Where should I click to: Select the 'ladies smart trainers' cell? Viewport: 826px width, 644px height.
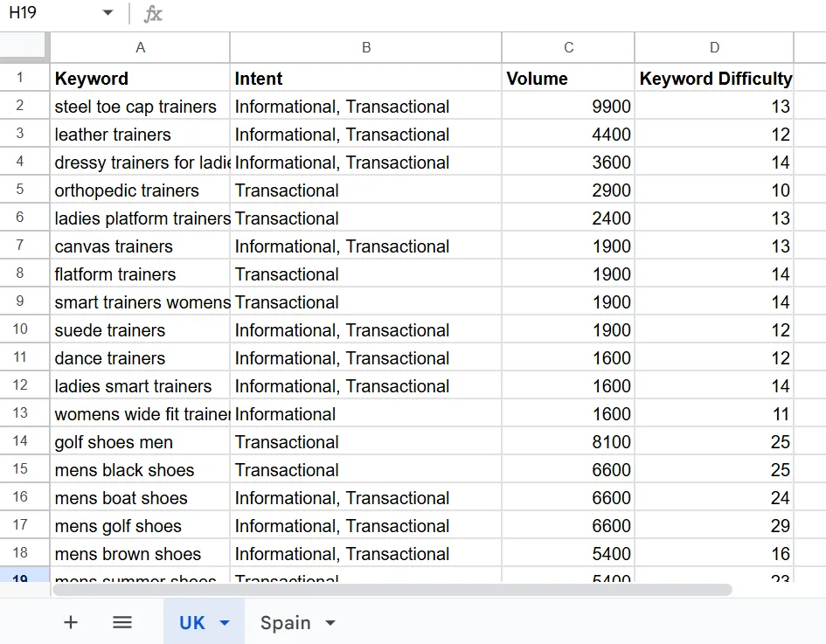(140, 385)
